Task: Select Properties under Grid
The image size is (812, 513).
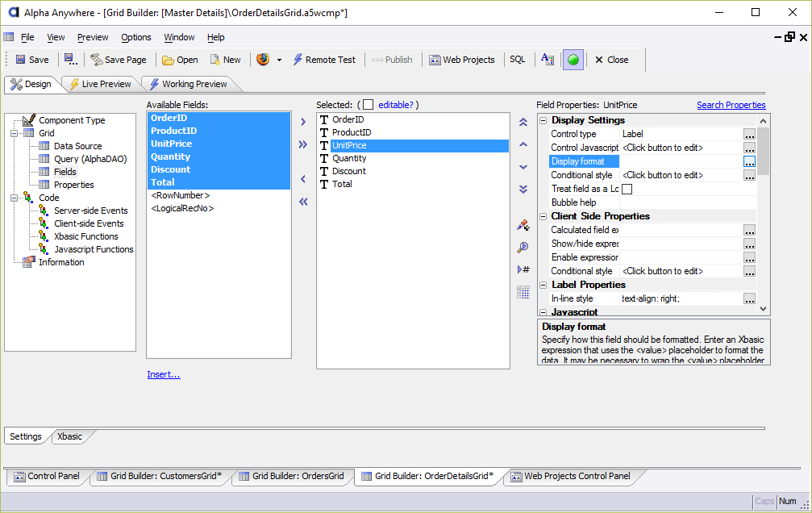Action: (74, 185)
